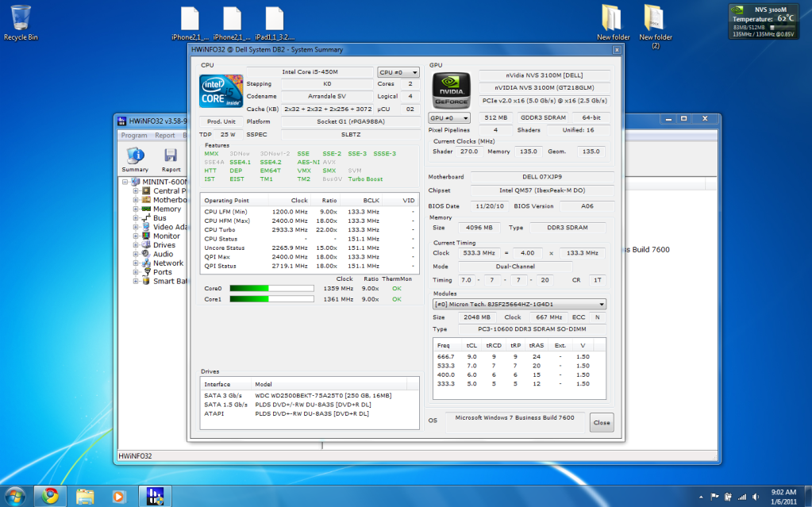Expand the Ports tree node
This screenshot has width=812, height=507.
pos(136,272)
